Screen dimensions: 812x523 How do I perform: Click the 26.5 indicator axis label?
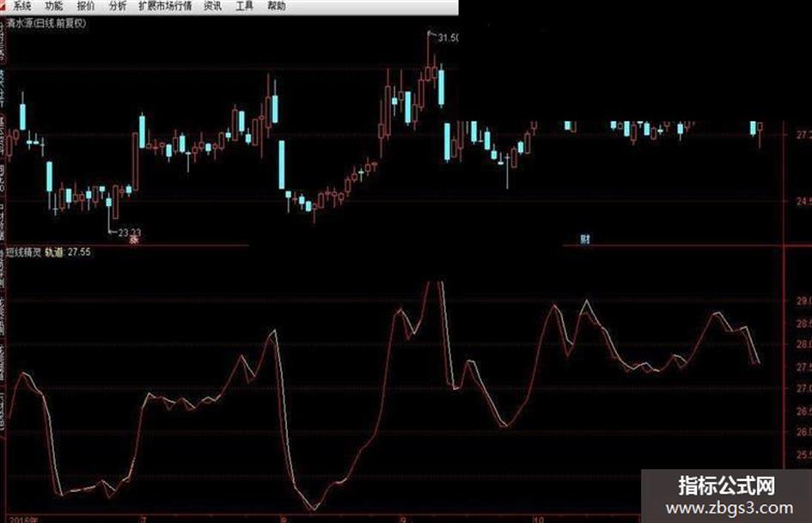coord(803,411)
